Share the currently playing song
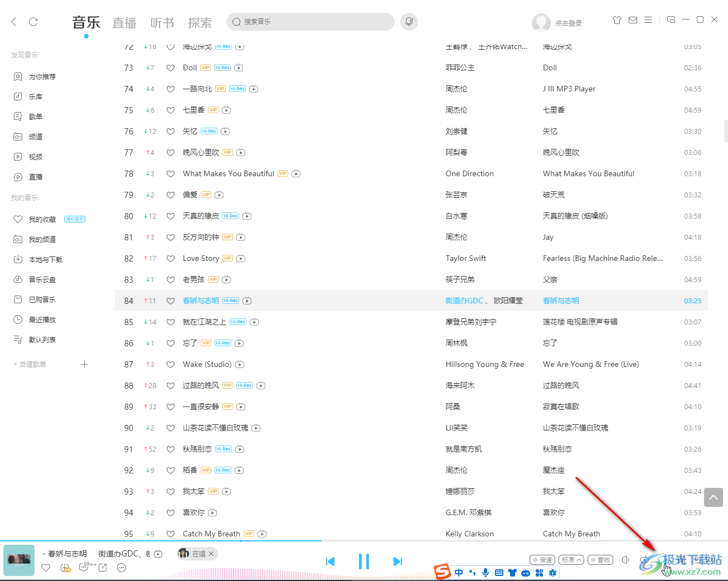The width and height of the screenshot is (728, 581). pos(103,568)
